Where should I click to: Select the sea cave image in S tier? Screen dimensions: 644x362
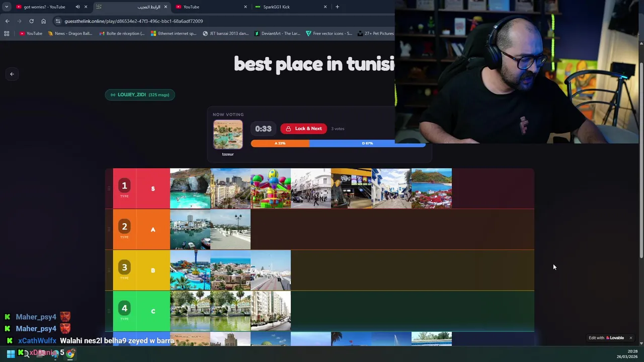[190, 189]
